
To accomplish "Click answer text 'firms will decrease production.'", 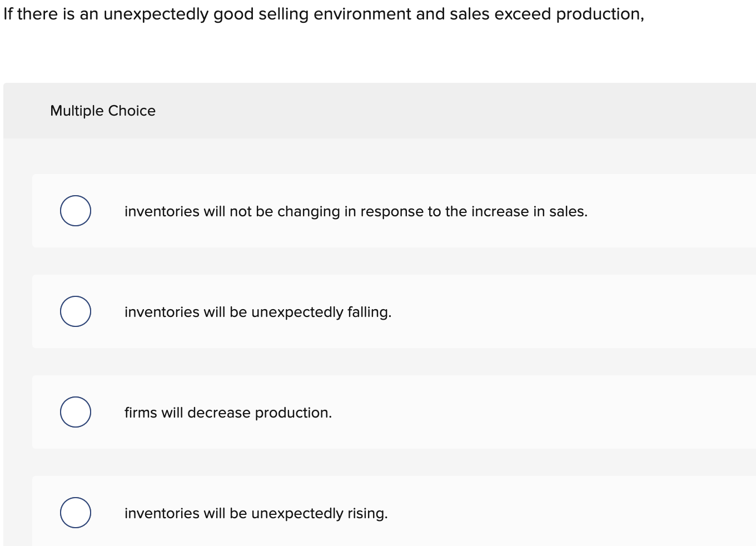I will pyautogui.click(x=228, y=413).
